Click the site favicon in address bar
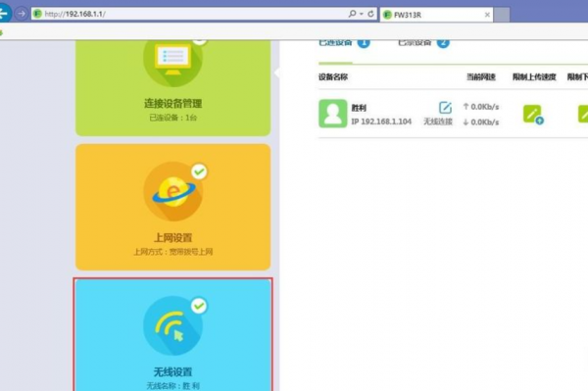Image resolution: width=588 pixels, height=391 pixels. 37,14
